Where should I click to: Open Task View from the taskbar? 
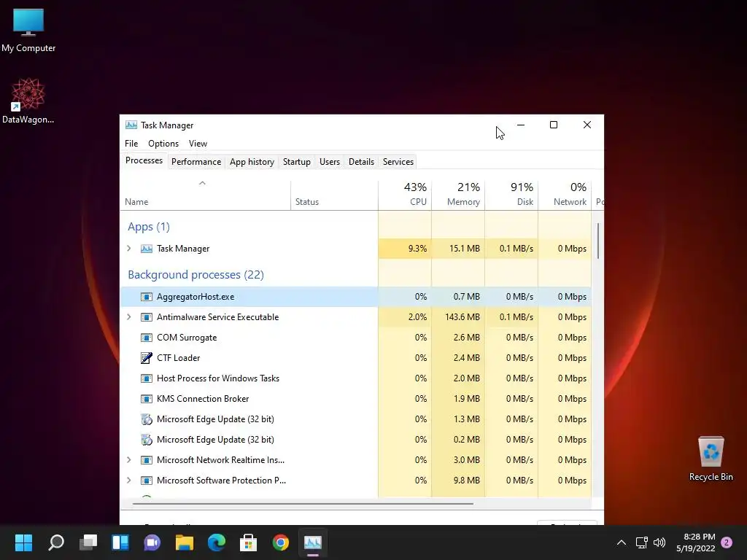(88, 542)
